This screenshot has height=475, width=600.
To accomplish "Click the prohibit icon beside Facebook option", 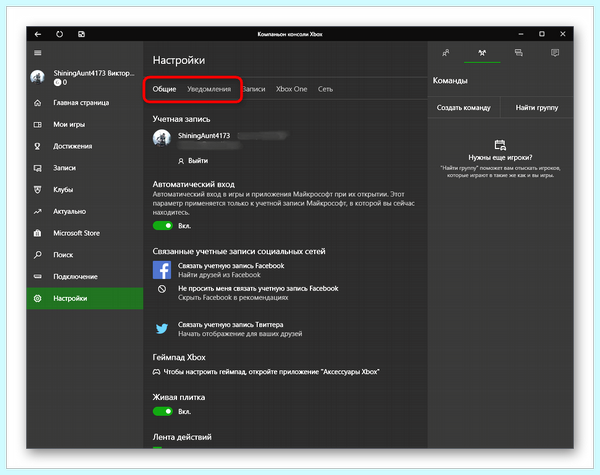I will 162,289.
